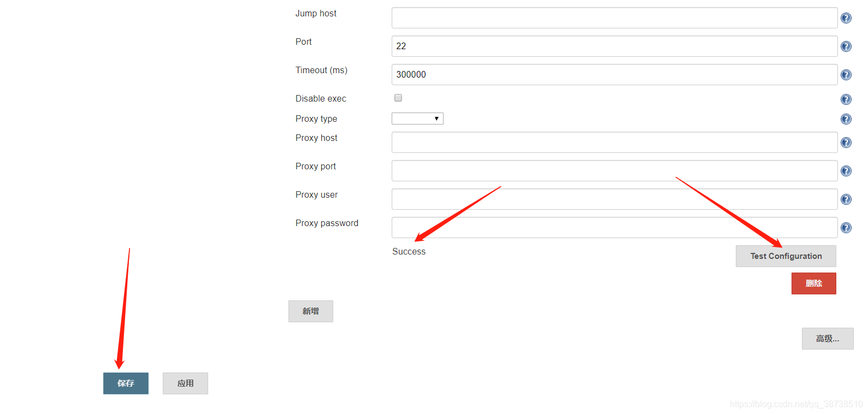Click the Proxy type label
This screenshot has height=414, width=868.
pyautogui.click(x=316, y=119)
